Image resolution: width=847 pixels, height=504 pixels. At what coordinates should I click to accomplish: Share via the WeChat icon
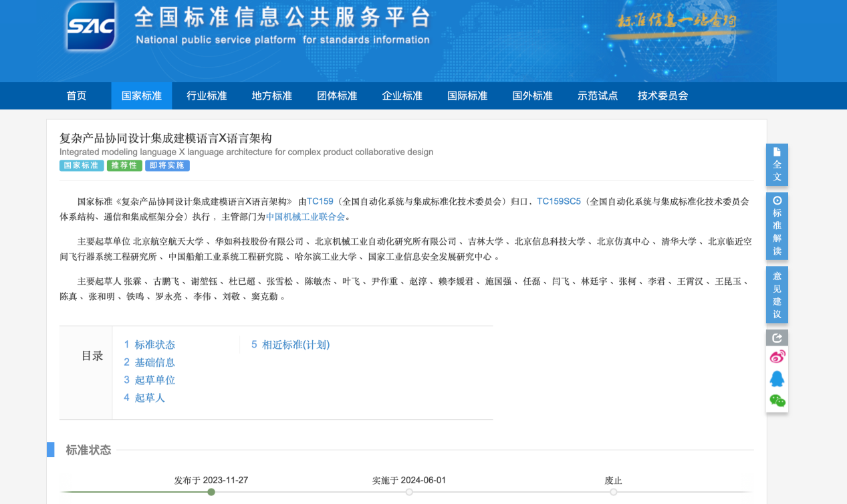[x=777, y=401]
